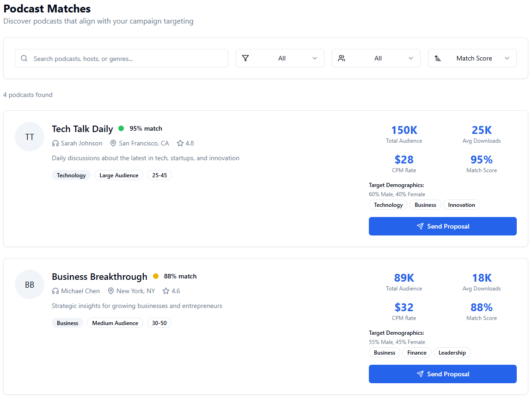Open the Match Score sort dropdown

point(472,58)
